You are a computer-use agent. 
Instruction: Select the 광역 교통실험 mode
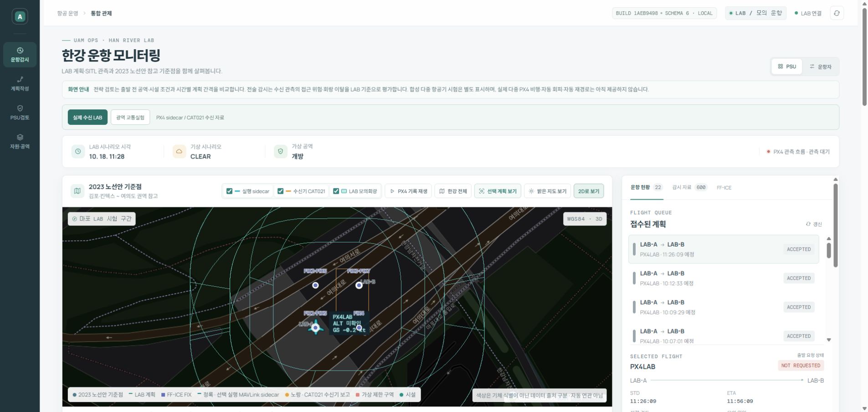pos(130,117)
